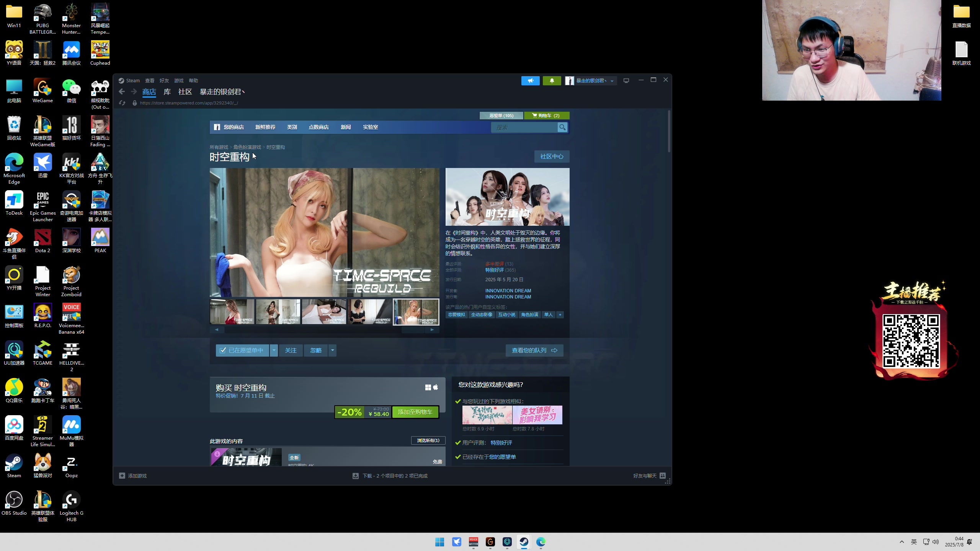The width and height of the screenshot is (980, 551).
Task: Reload the Steam store page
Action: click(x=122, y=103)
